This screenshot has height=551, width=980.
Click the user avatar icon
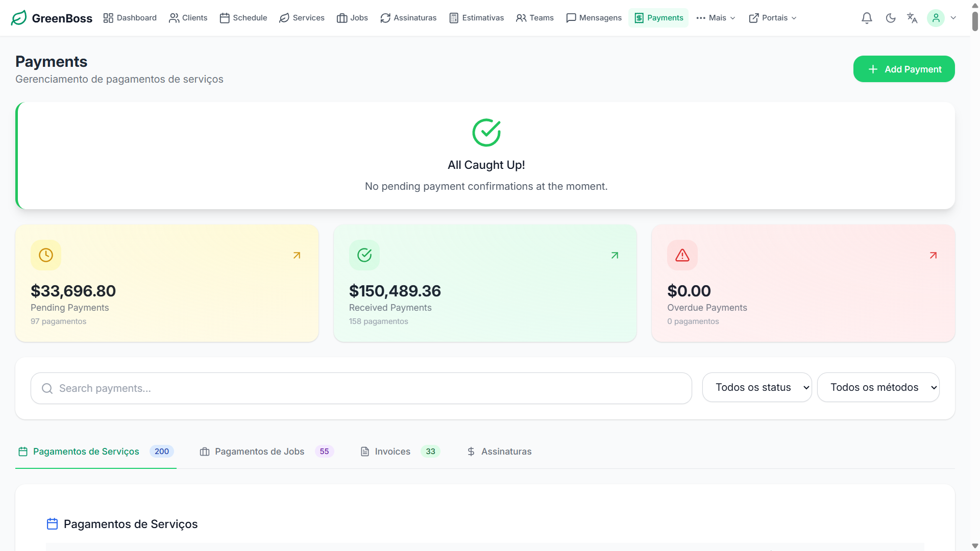pyautogui.click(x=936, y=18)
